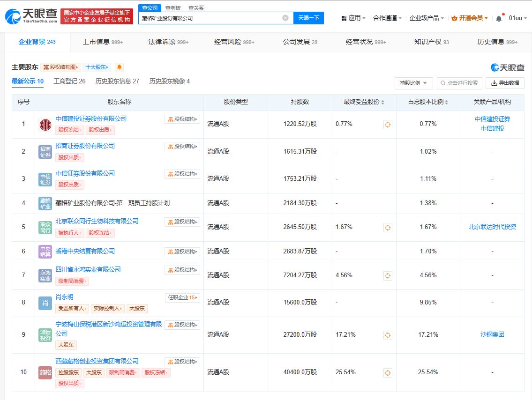Click the magnifier icon in 点击进行搜索
Image resolution: width=532 pixels, height=400 pixels.
click(443, 83)
